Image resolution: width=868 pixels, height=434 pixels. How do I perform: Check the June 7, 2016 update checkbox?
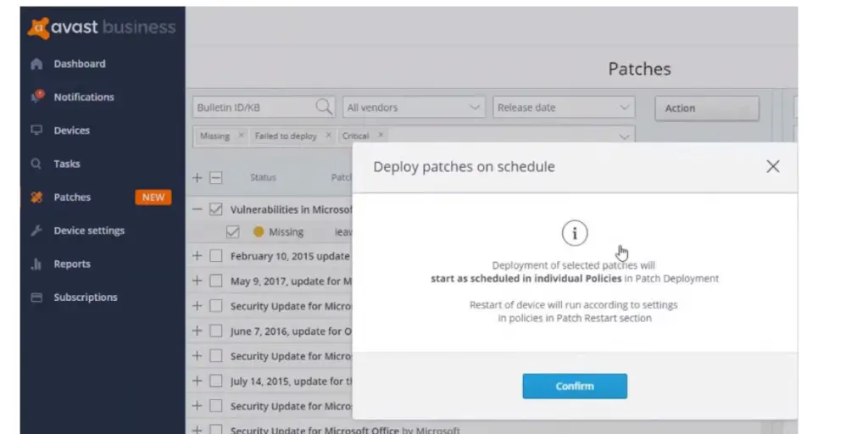click(216, 331)
